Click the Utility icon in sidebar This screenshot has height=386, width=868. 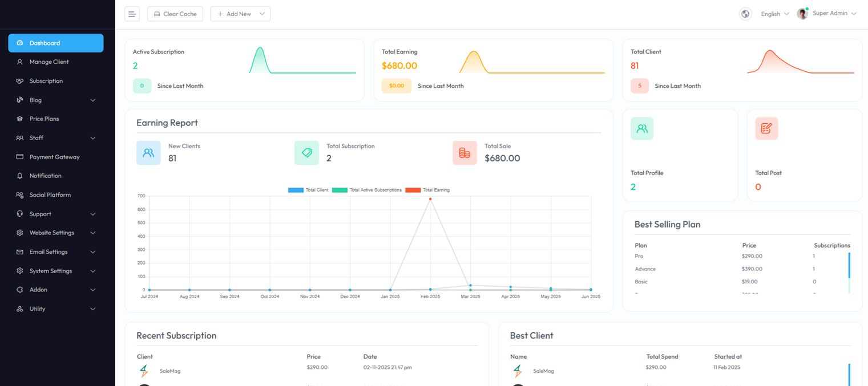20,309
